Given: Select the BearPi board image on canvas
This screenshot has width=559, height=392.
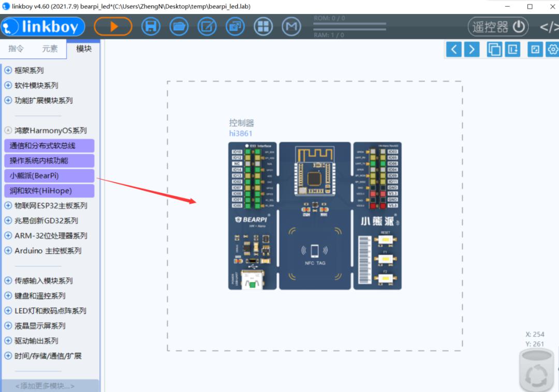Looking at the screenshot, I should (x=315, y=216).
